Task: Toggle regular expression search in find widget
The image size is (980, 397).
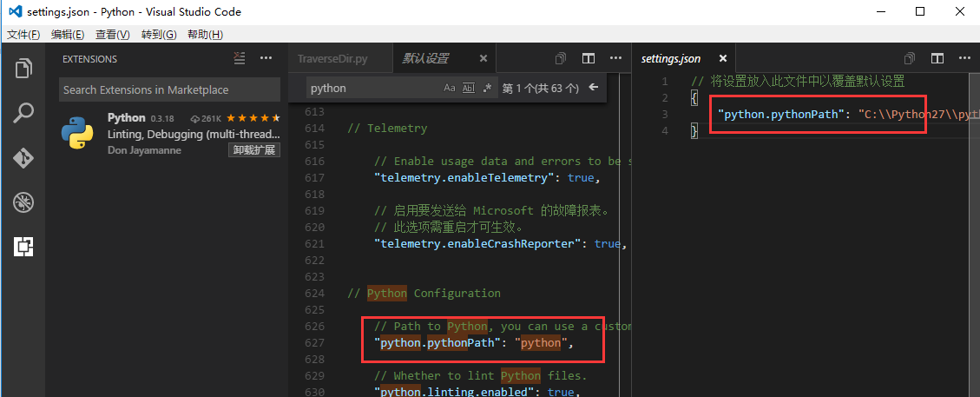Action: coord(488,88)
